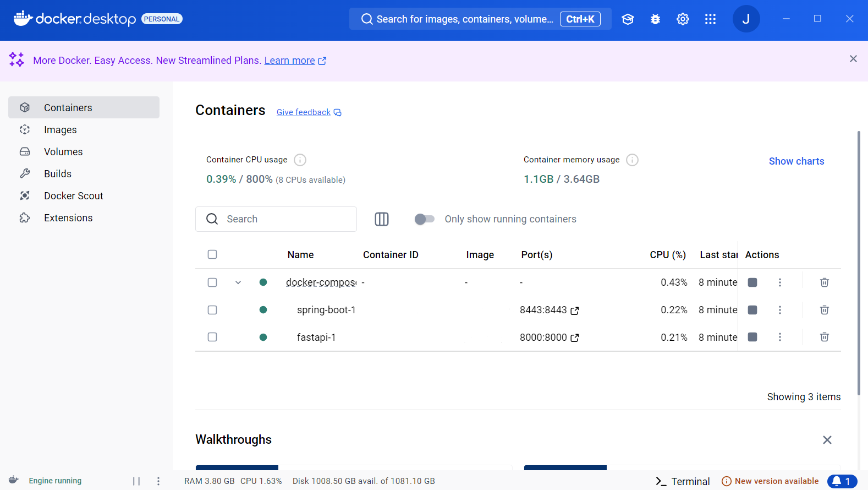This screenshot has width=868, height=490.
Task: Open the manage columns icon
Action: (x=382, y=219)
